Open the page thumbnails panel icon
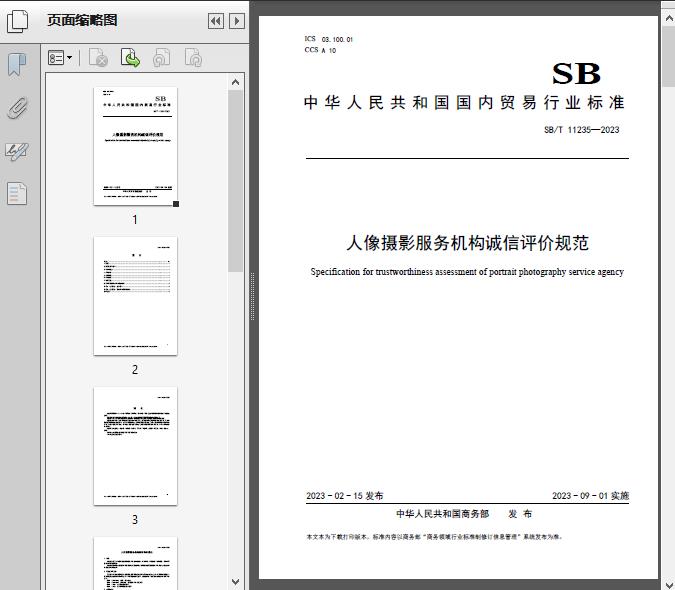The image size is (675, 590). tap(18, 21)
